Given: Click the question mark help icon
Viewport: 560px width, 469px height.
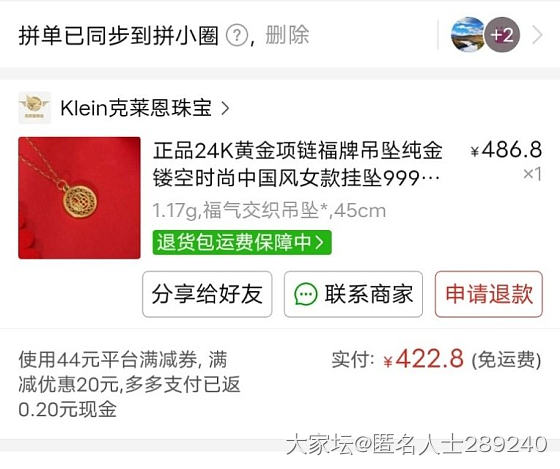Looking at the screenshot, I should (237, 36).
